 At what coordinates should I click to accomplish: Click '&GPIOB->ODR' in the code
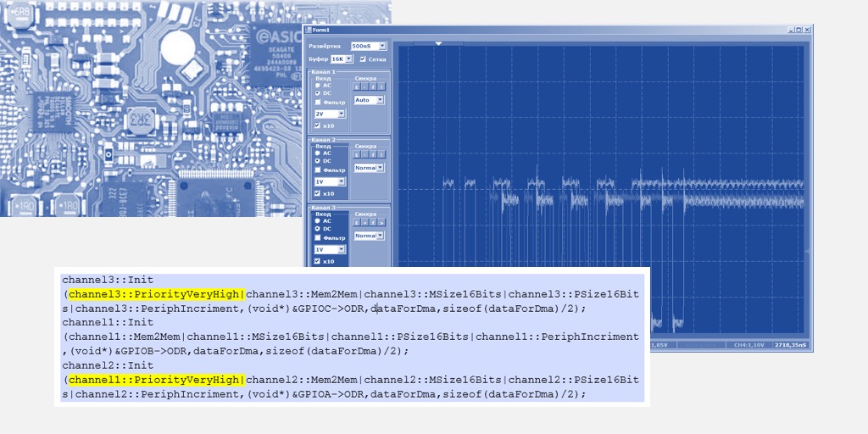[153, 351]
